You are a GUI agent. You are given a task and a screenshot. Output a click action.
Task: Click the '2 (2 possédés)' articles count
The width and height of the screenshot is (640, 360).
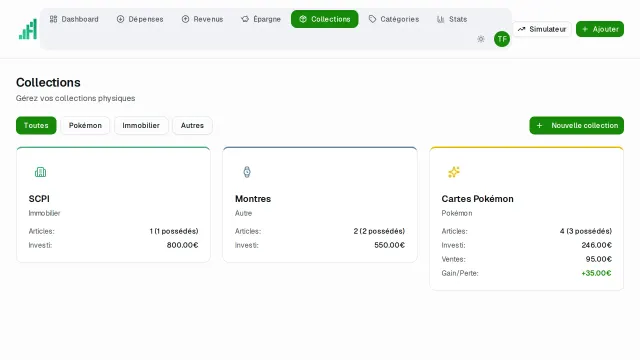379,231
